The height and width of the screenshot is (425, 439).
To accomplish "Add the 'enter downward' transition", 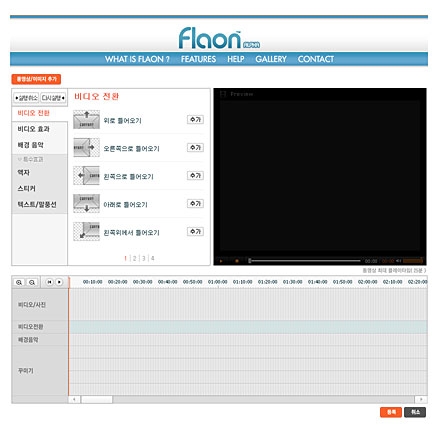I will click(195, 204).
